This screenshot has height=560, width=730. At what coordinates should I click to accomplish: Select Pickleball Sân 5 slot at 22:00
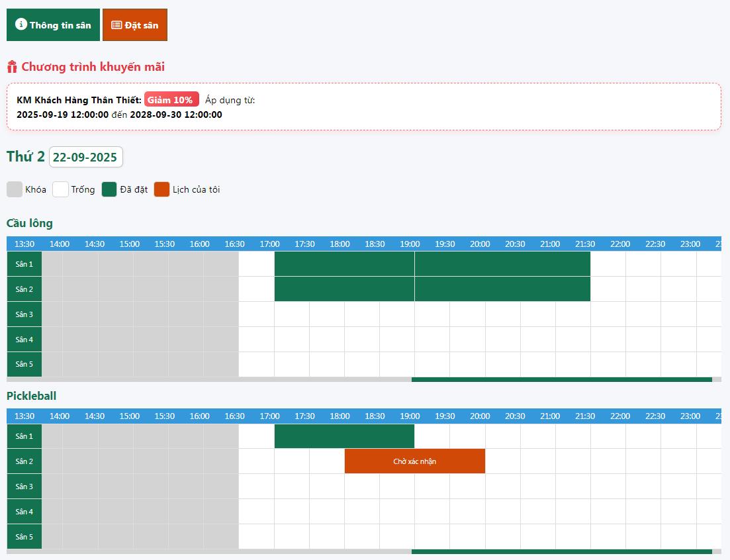pos(643,537)
